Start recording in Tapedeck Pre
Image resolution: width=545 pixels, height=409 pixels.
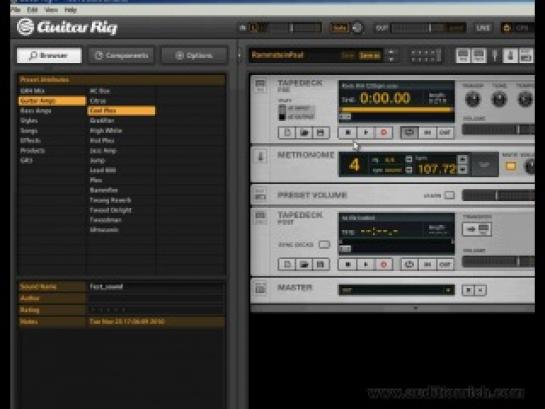(384, 133)
